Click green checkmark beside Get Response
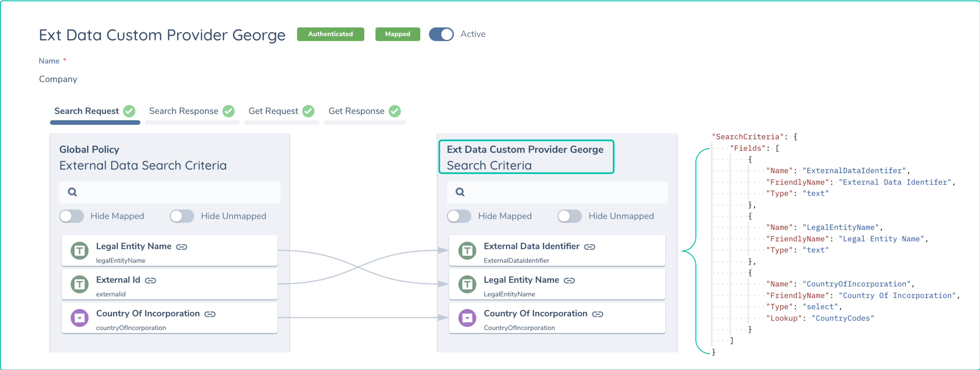This screenshot has width=980, height=370. click(394, 111)
